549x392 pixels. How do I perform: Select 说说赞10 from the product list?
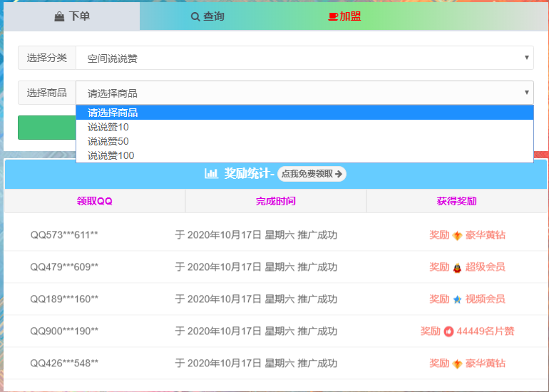tap(108, 127)
